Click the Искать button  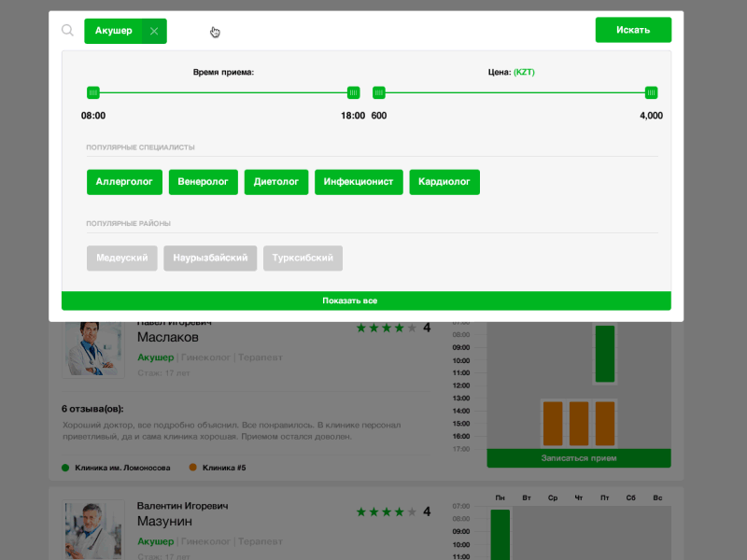[x=633, y=30]
